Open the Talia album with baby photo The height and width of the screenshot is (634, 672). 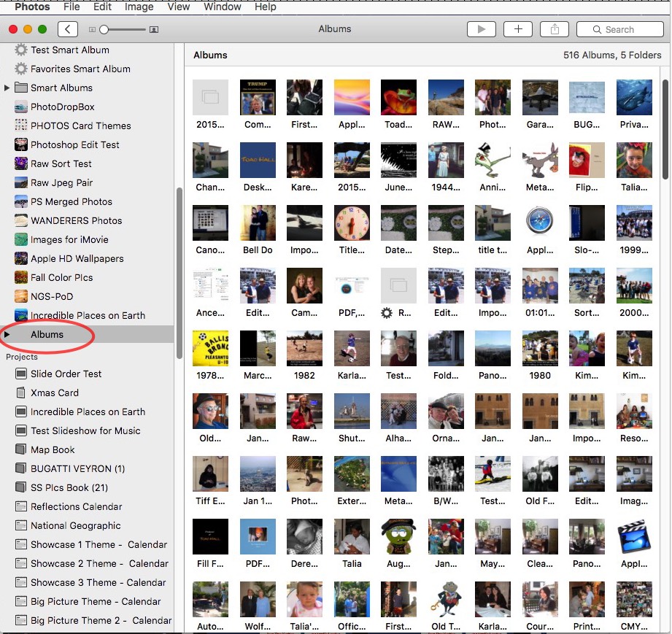pyautogui.click(x=352, y=536)
